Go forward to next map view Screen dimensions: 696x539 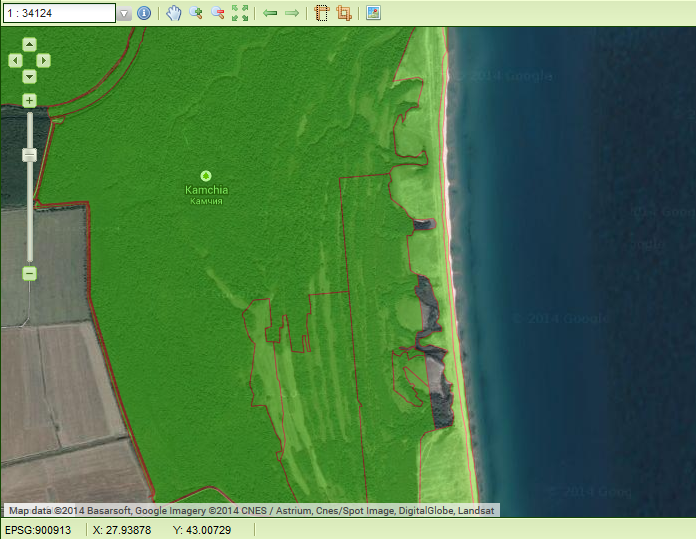[x=292, y=13]
